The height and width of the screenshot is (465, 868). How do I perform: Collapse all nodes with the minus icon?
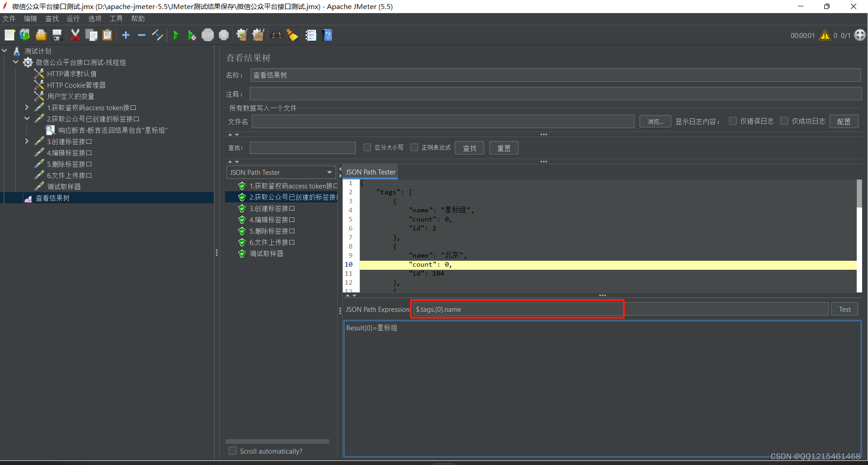point(142,35)
